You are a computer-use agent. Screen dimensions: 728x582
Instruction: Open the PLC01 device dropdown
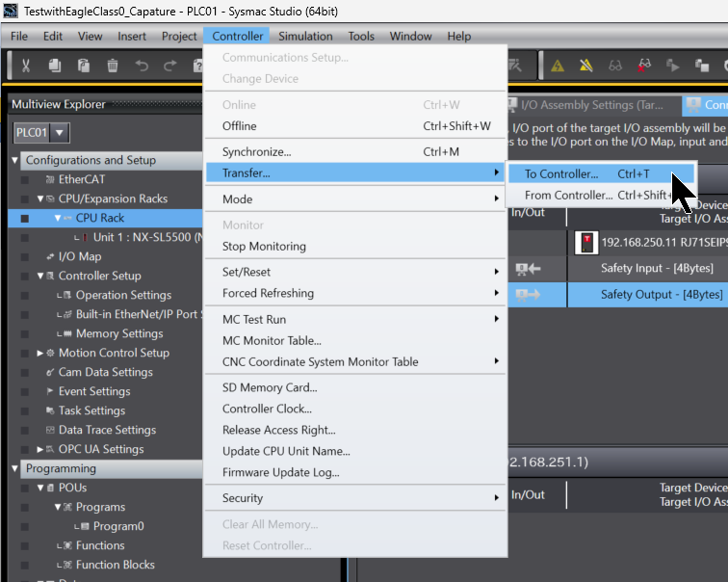(x=60, y=132)
